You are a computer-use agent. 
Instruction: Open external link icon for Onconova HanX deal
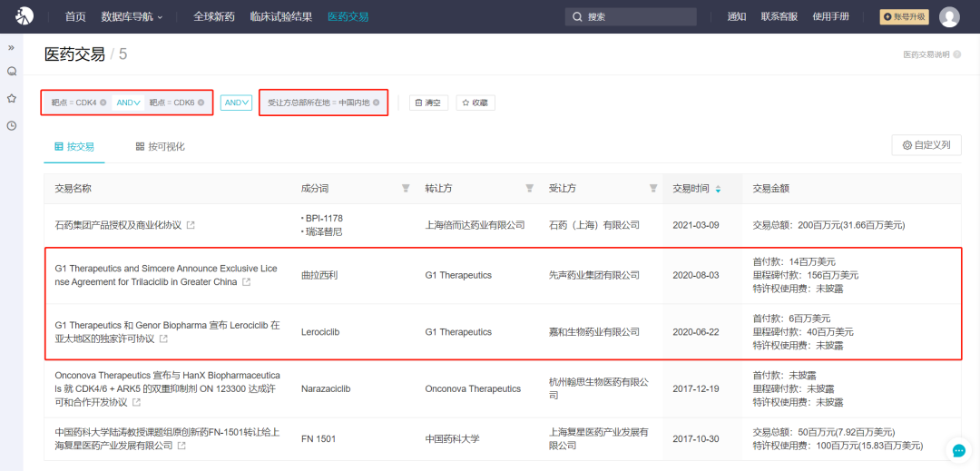(x=136, y=402)
